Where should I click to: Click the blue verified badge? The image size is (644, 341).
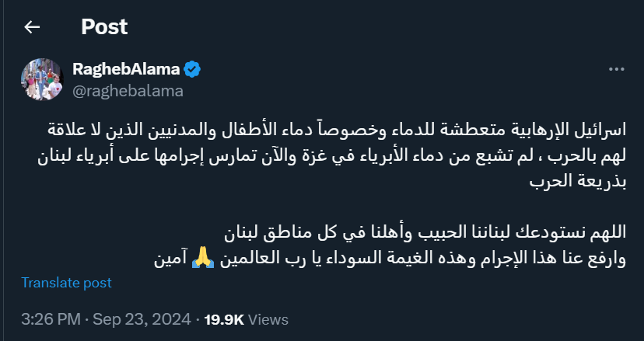click(x=193, y=70)
